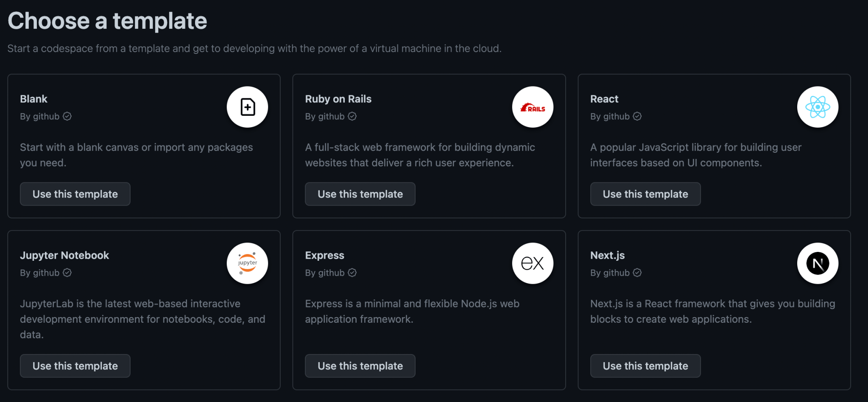Use the Blank template
The width and height of the screenshot is (868, 402).
(75, 194)
